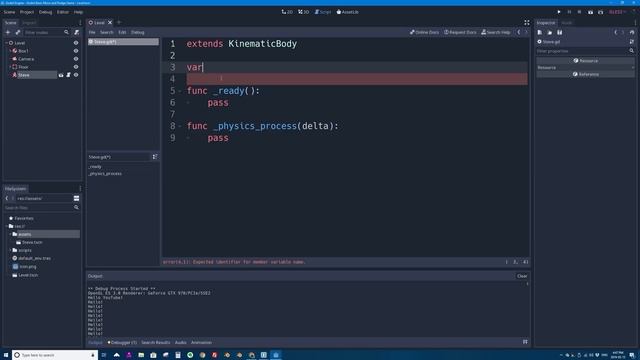This screenshot has width=640, height=360.
Task: Play a custom scene
Action: click(600, 12)
